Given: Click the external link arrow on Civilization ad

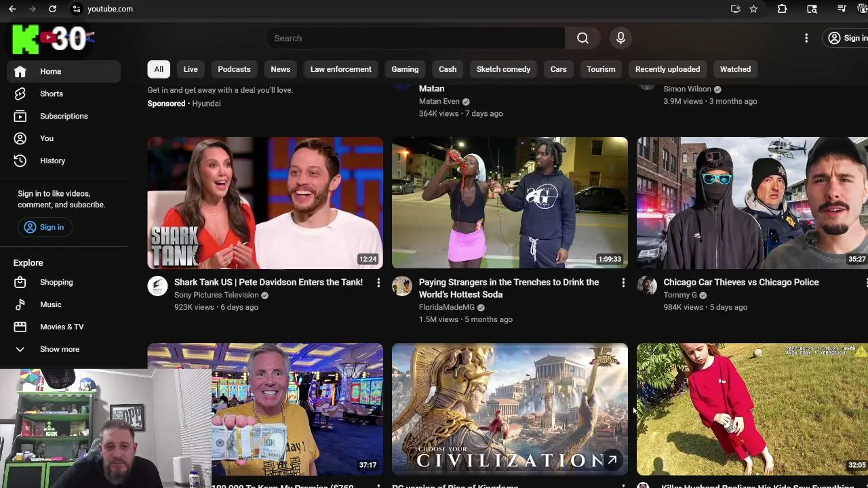Looking at the screenshot, I should (612, 460).
